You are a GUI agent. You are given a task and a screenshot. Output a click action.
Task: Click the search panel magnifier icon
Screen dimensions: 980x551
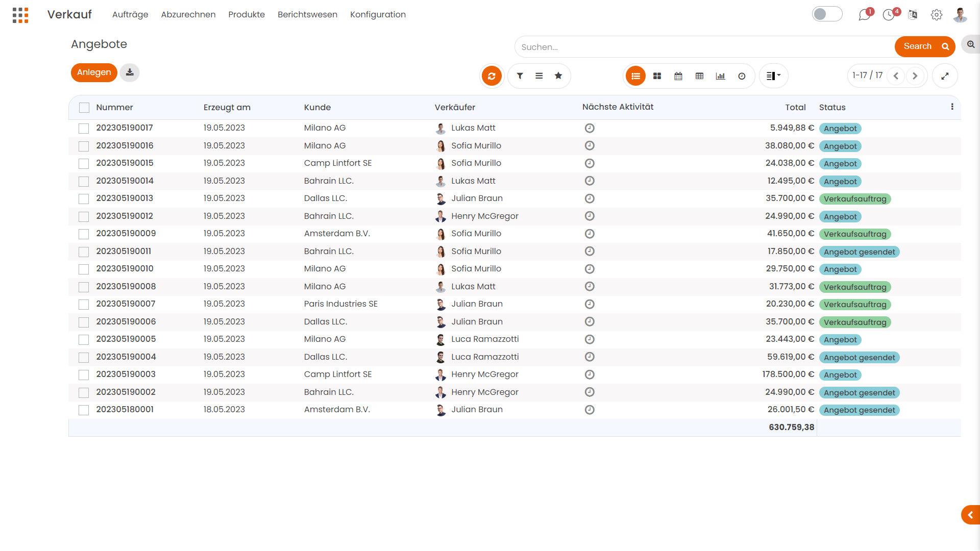(x=970, y=45)
